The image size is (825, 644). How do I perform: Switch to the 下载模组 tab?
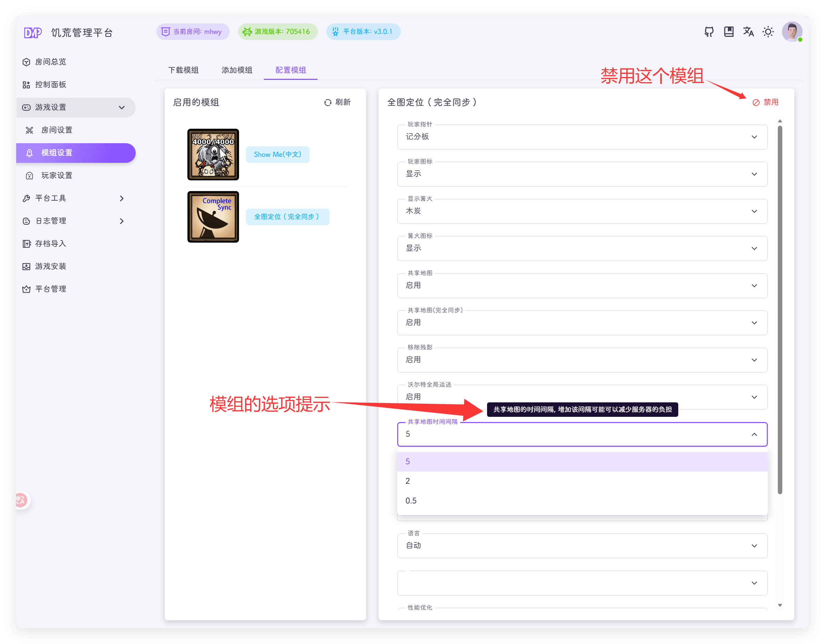(184, 70)
